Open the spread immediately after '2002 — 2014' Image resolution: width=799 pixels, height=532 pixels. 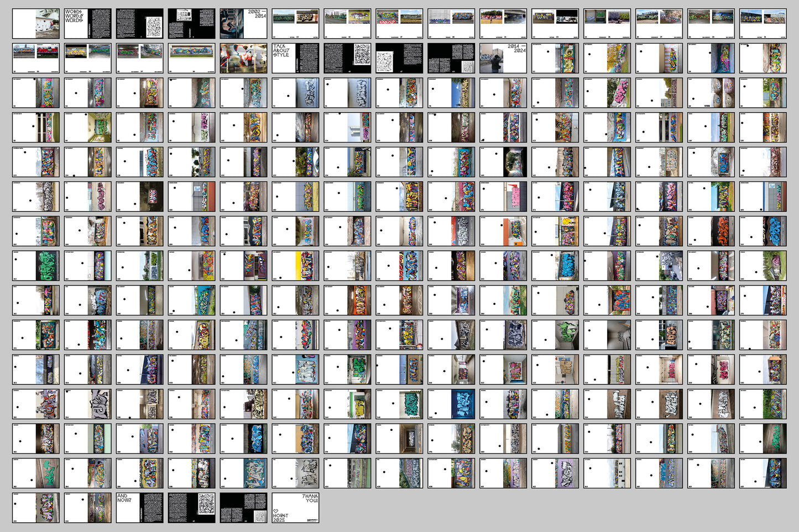click(x=295, y=24)
